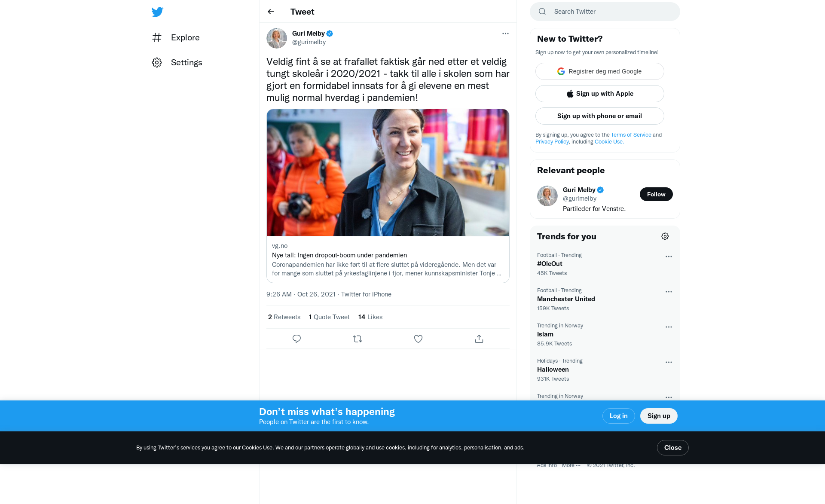
Task: Click the Search Twitter field
Action: click(610, 12)
